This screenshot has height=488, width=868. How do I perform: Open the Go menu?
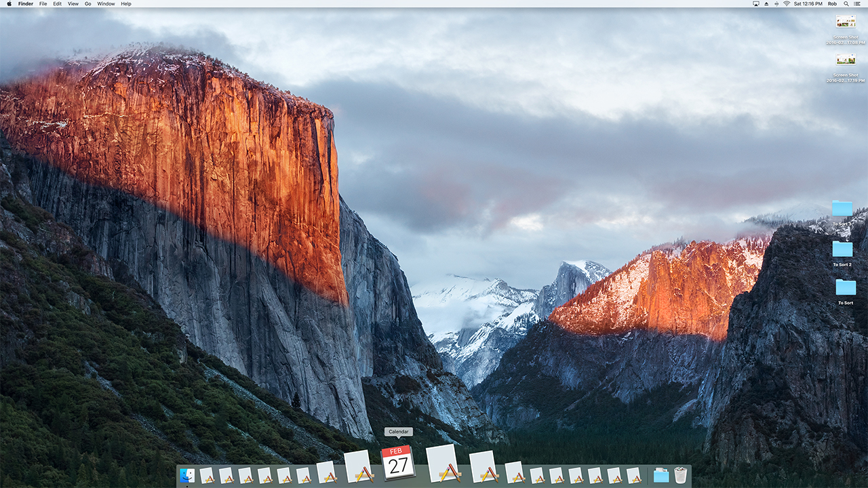coord(88,4)
